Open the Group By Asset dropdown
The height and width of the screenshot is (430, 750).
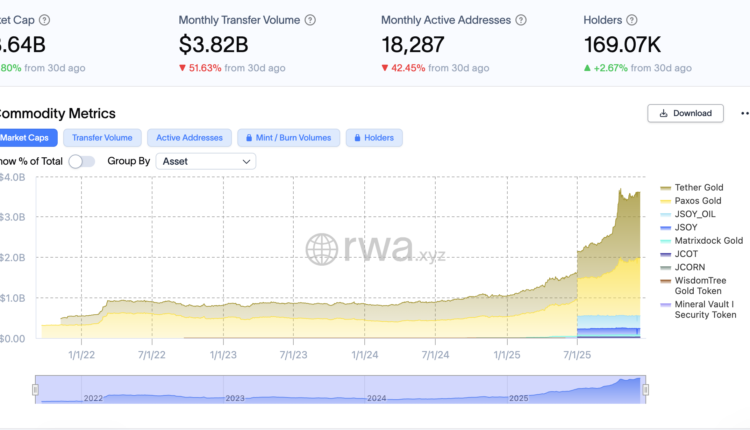pos(206,161)
